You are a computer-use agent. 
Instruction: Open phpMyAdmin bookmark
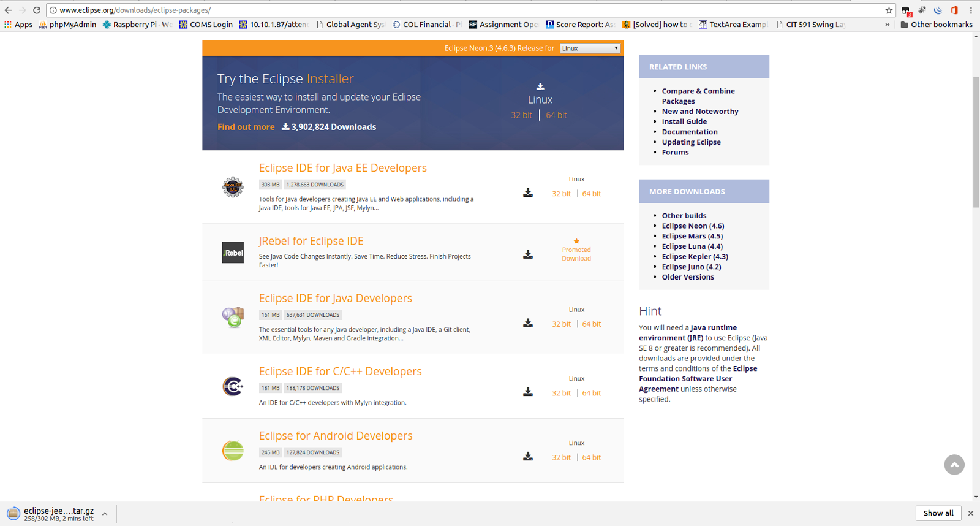tap(67, 25)
